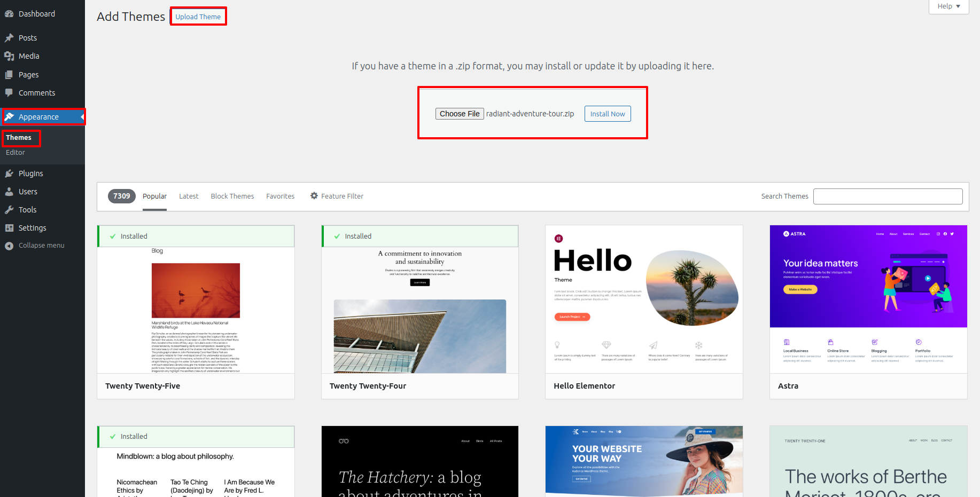Click inside the Search Themes field
This screenshot has height=497, width=980.
click(888, 196)
